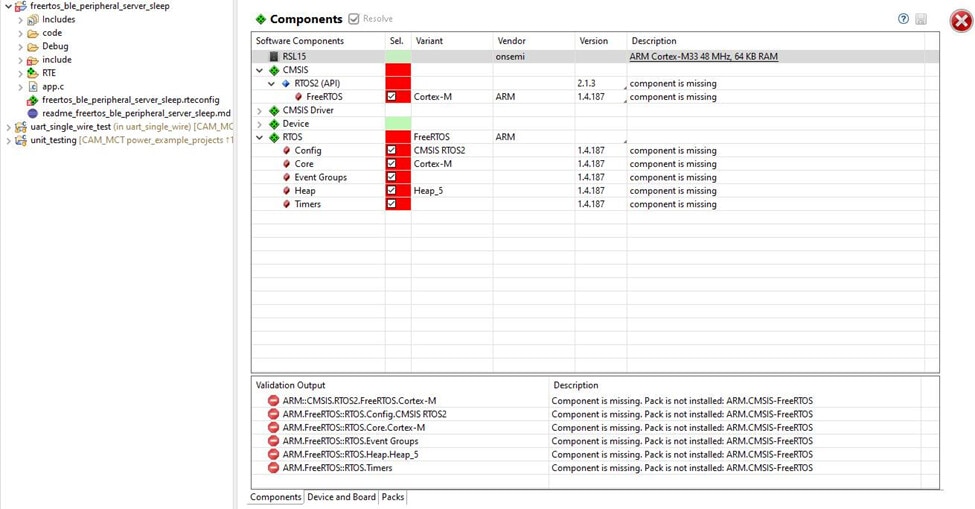975x509 pixels.
Task: Click the red Sel. cell for CMSIS
Action: [x=397, y=70]
